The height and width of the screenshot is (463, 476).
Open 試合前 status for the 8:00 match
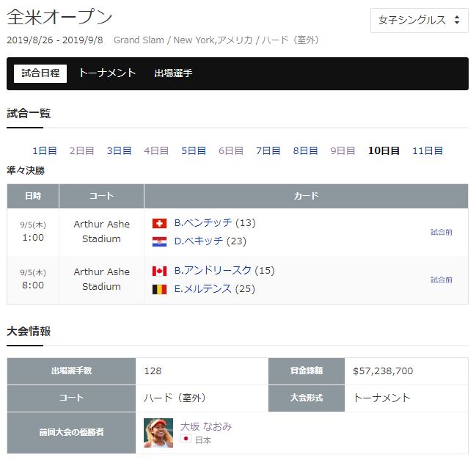[x=442, y=280]
